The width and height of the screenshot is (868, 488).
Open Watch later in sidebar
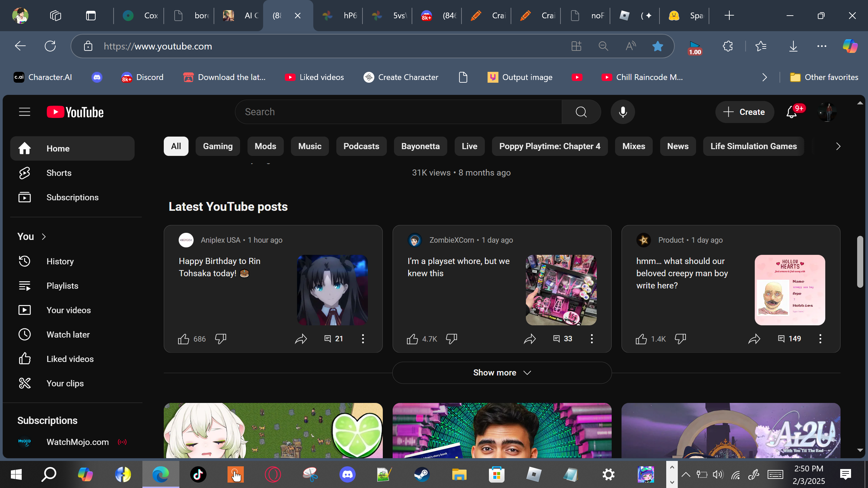point(72,334)
